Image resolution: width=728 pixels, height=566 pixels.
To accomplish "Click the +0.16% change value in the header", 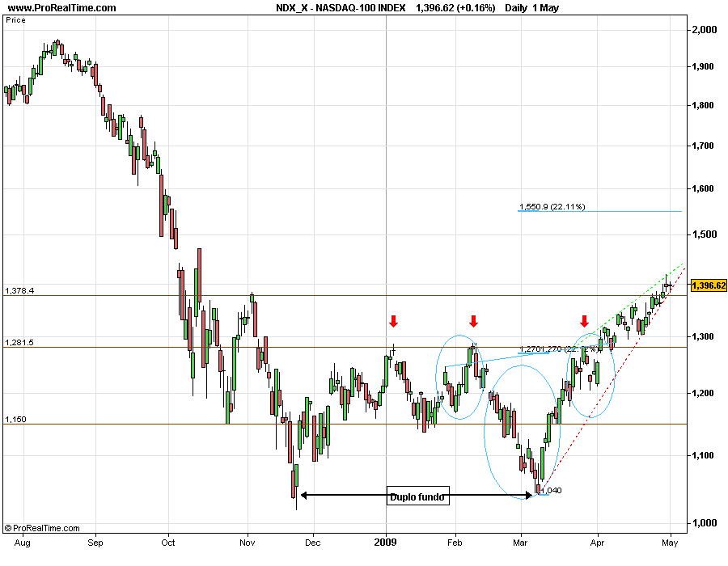I will pos(476,8).
